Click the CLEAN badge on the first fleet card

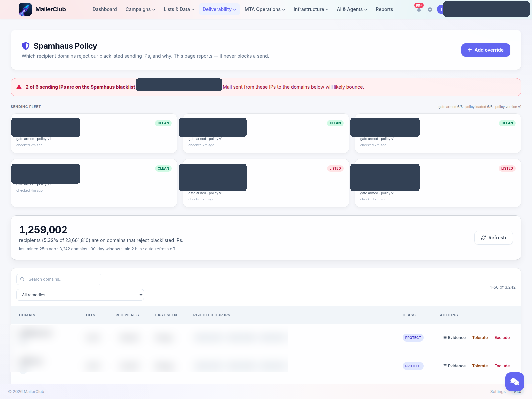coord(163,123)
